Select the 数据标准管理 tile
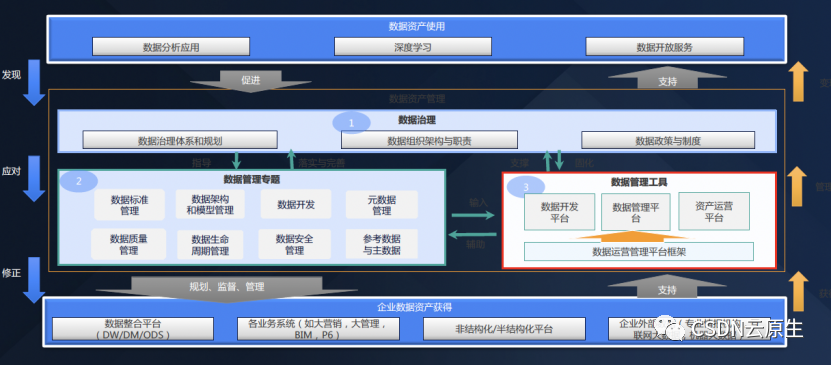 pyautogui.click(x=129, y=205)
